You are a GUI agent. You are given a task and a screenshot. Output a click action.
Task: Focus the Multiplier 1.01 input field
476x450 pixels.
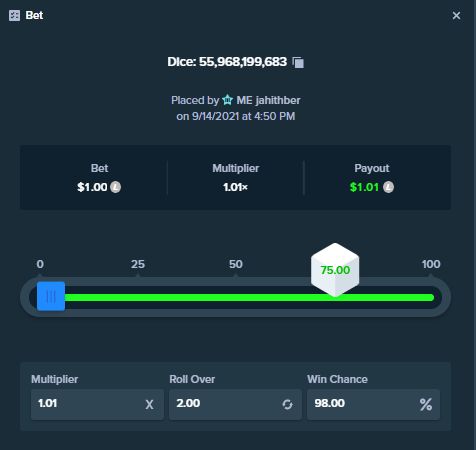pyautogui.click(x=97, y=404)
